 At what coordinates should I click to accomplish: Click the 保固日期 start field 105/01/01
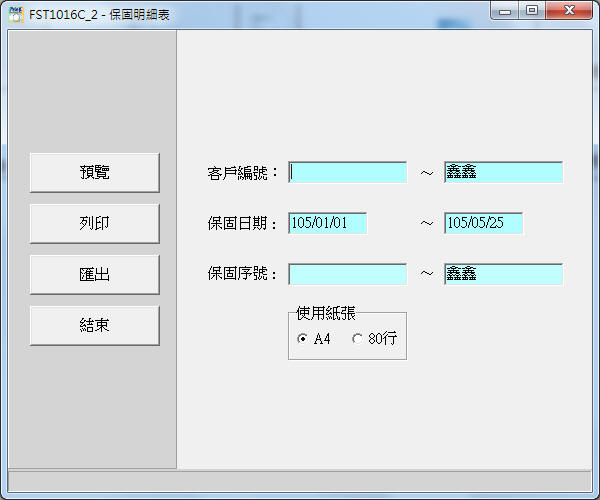click(x=328, y=223)
